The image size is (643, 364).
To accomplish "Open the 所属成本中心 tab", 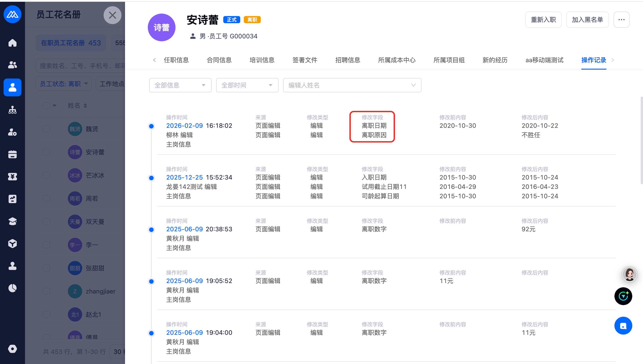I will [x=397, y=60].
